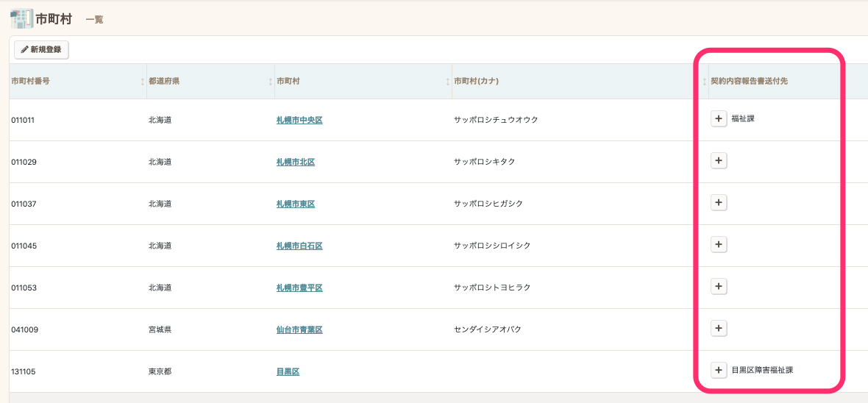Viewport: 868px width, 403px height.
Task: Click the 新規登録 button
Action: 41,49
